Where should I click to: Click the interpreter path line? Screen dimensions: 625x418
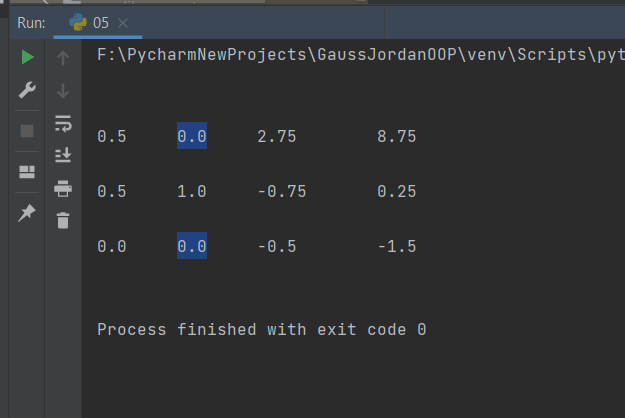point(361,55)
